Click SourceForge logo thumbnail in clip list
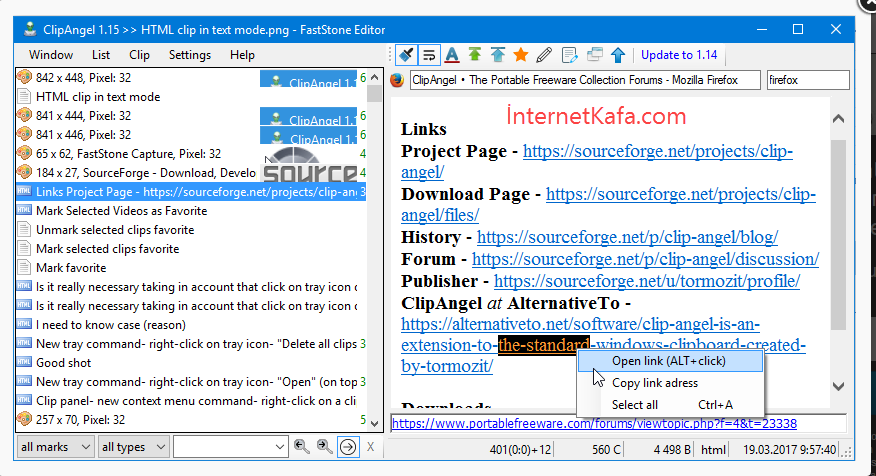Viewport: 876px width, 476px height. [x=309, y=173]
